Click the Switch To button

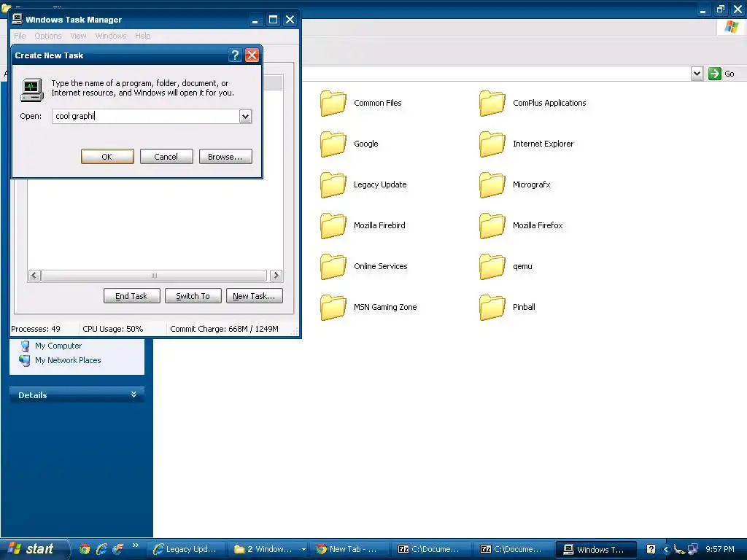[x=193, y=296]
